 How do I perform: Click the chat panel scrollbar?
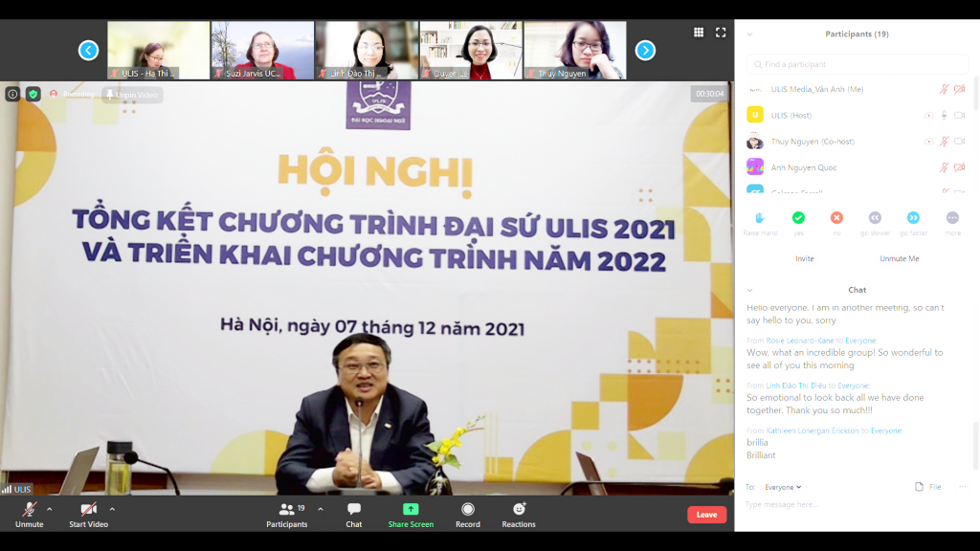(975, 446)
